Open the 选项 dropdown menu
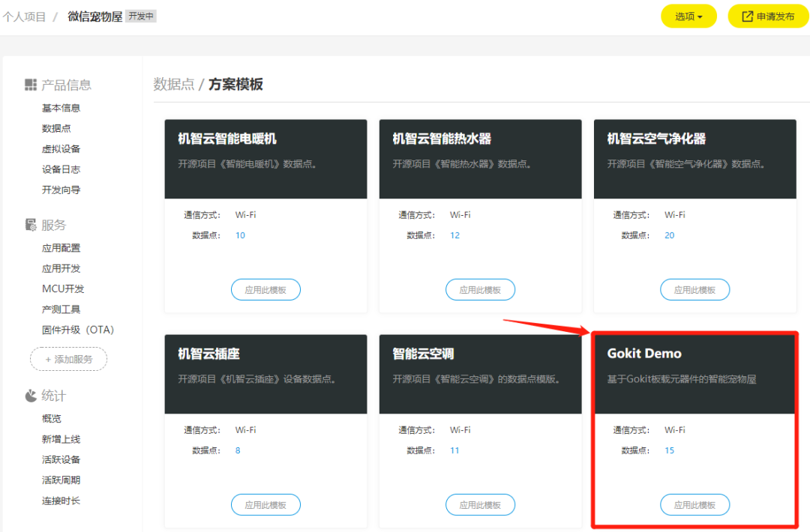The image size is (810, 532). (x=688, y=15)
